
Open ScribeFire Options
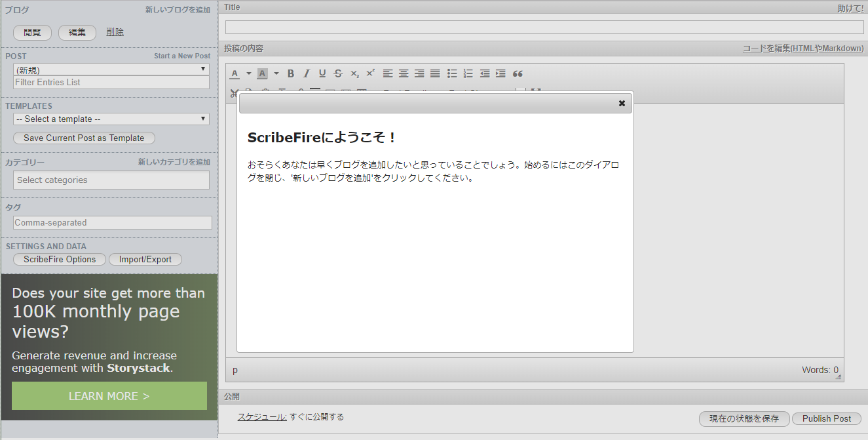[x=60, y=260]
